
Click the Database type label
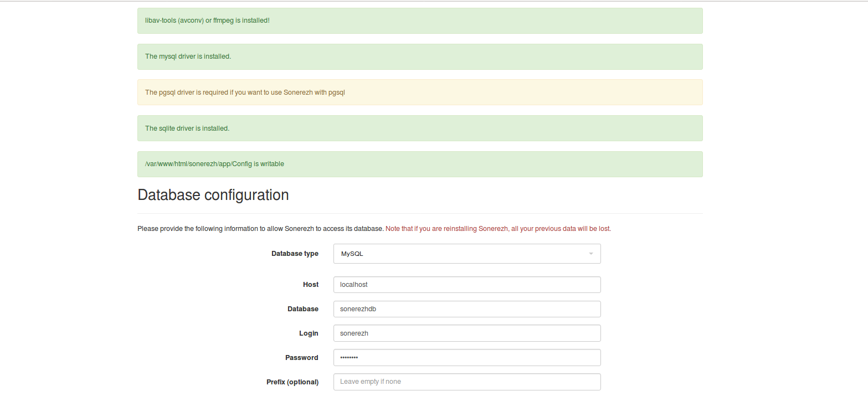[295, 254]
